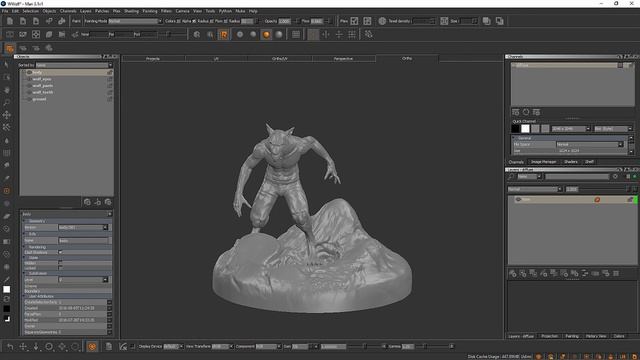Select the Zoom magnifier tool
Screen dimensions: 640x360
click(7, 102)
